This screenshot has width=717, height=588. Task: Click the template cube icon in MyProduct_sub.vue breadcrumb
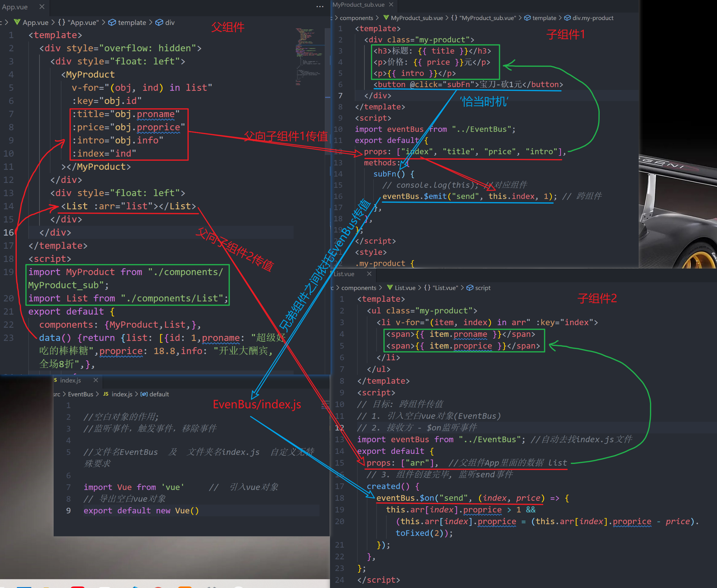[527, 18]
